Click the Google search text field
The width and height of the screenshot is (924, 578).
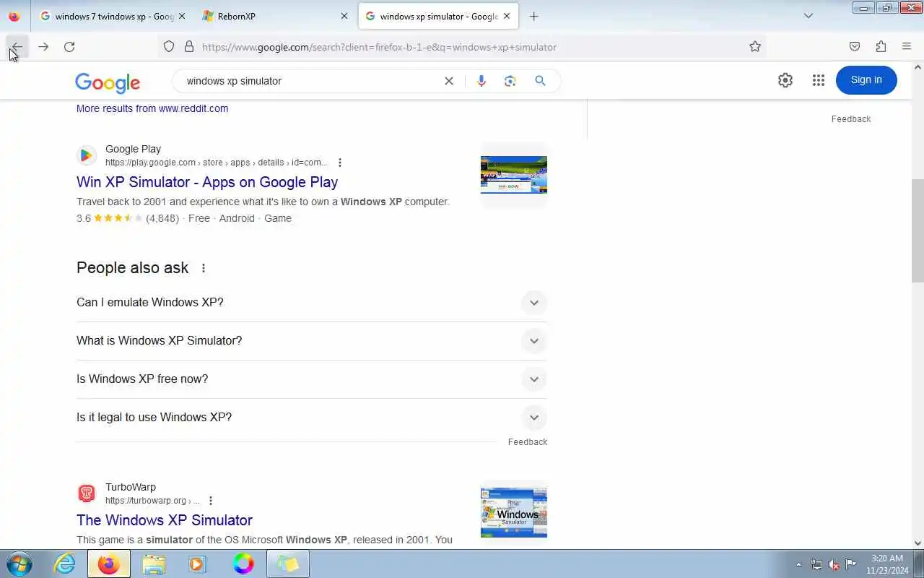(x=310, y=81)
